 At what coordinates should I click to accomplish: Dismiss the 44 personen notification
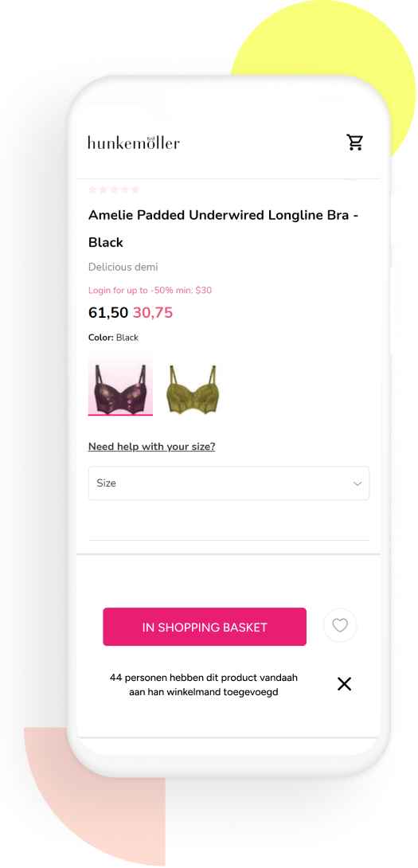[x=345, y=684]
